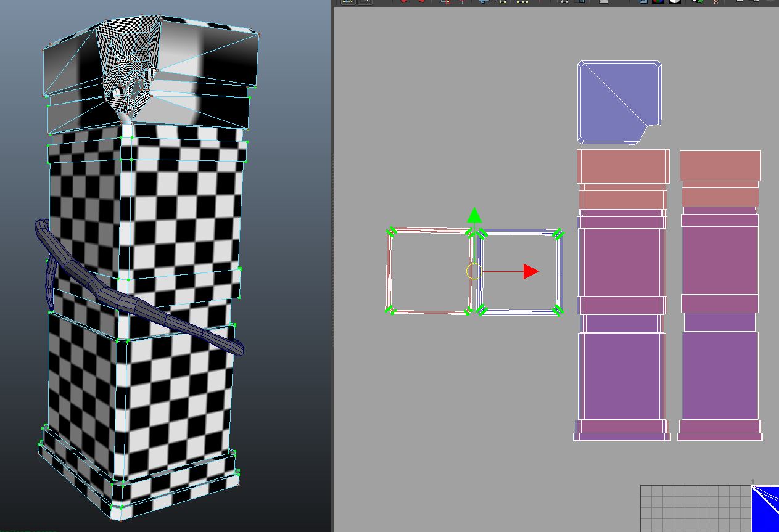Select the narrower tall pillar UV shell at far right
779x532 pixels.
coord(720,295)
